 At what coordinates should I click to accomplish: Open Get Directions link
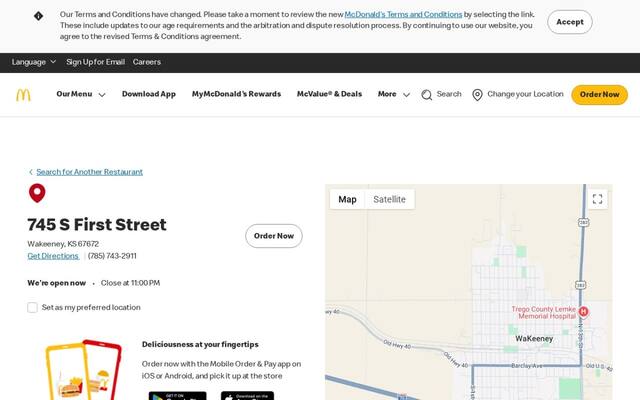[x=53, y=256]
